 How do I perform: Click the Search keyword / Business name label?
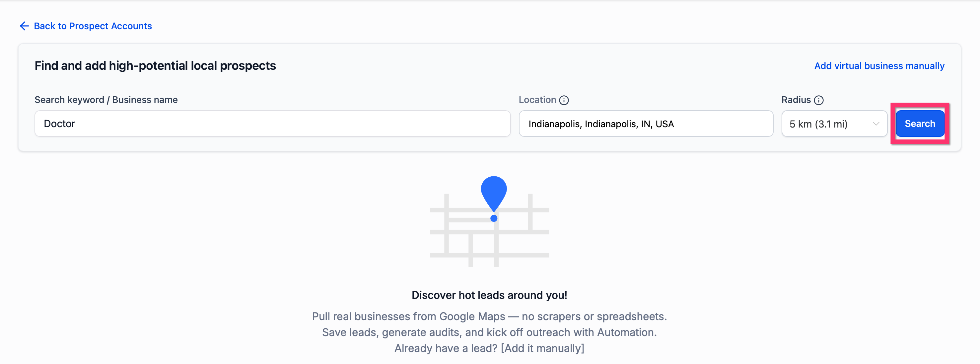pos(106,100)
